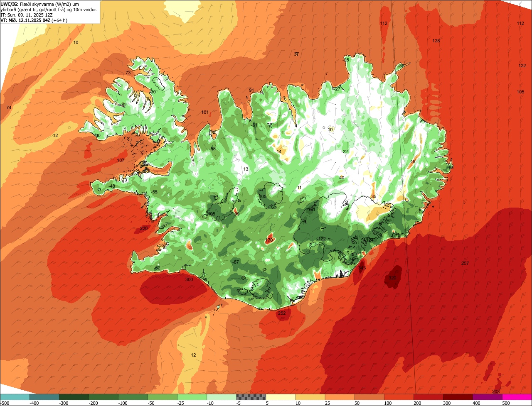Click the value -36 near the northeast peninsula
This screenshot has height=406, width=532.
[401, 66]
